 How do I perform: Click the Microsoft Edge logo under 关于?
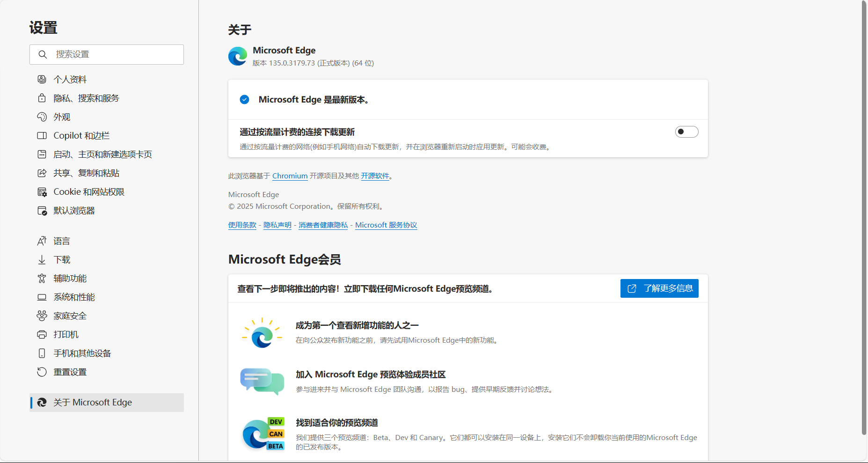click(x=238, y=56)
